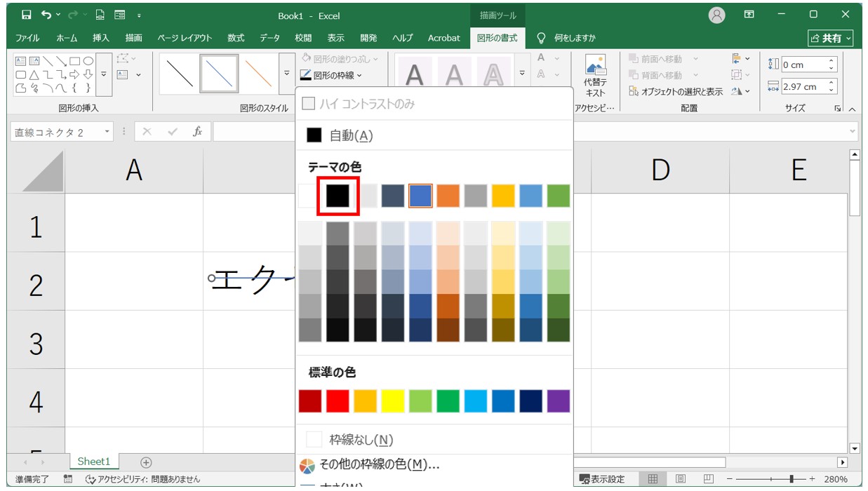868x491 pixels.
Task: Open the Name Box dropdown arrow
Action: click(107, 132)
